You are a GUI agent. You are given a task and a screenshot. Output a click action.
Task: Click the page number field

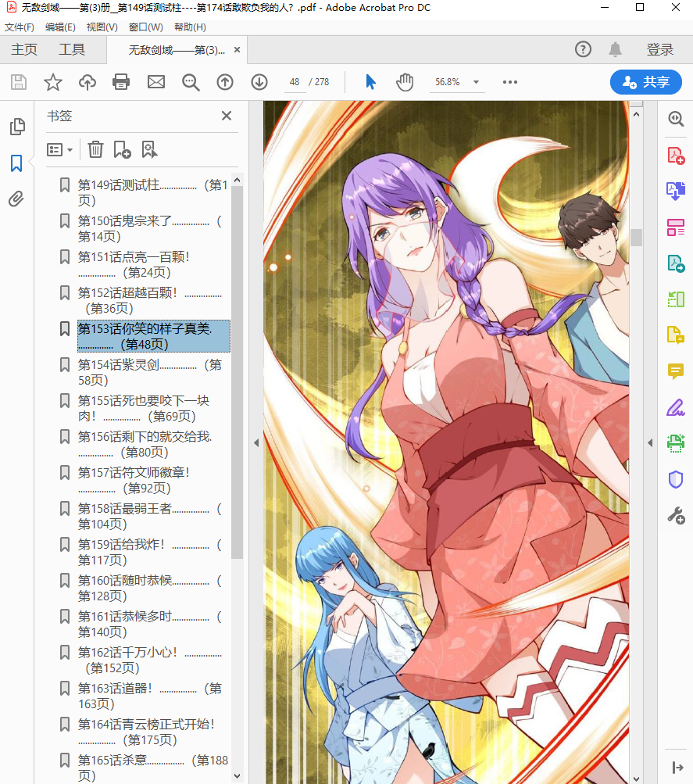(295, 82)
